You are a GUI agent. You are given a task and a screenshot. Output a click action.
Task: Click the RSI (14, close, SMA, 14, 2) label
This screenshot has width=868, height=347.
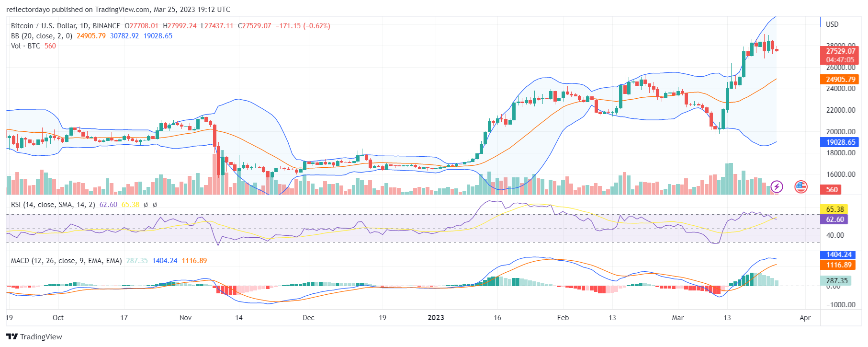click(x=53, y=205)
